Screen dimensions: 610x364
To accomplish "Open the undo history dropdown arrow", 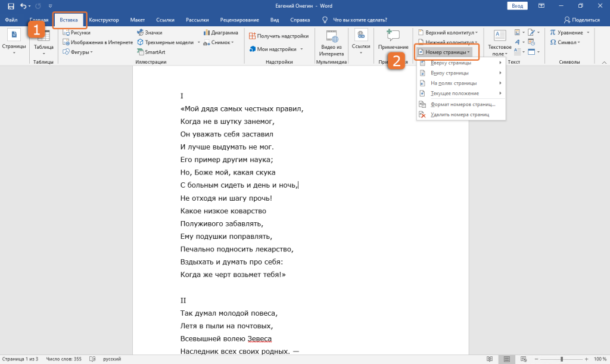I will (x=30, y=6).
